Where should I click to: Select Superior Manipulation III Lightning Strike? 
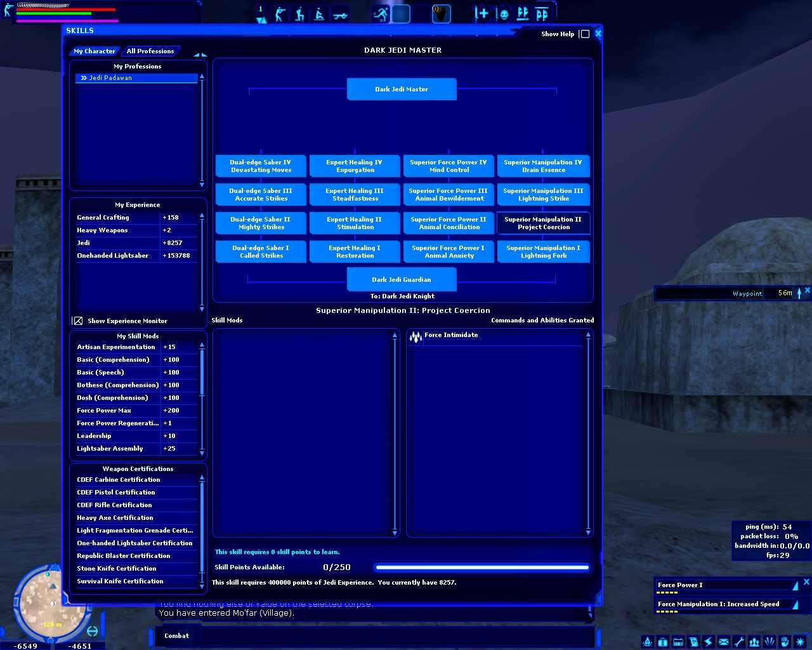coord(543,195)
